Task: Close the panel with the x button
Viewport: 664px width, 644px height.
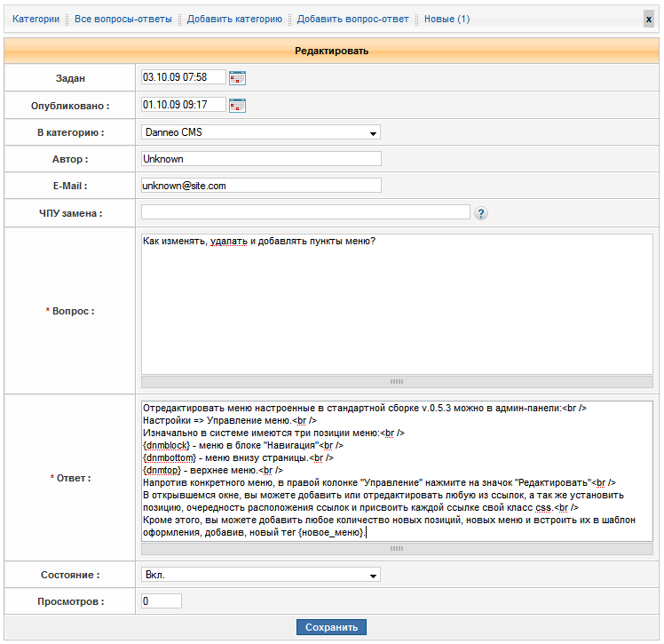Action: click(649, 19)
